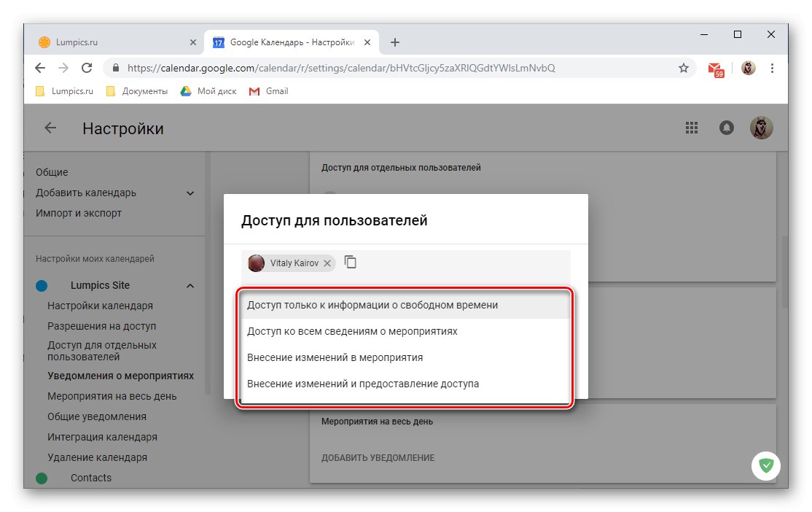This screenshot has width=812, height=512.
Task: Click the copy icon beside Vitaly Kairov chip
Action: (351, 263)
